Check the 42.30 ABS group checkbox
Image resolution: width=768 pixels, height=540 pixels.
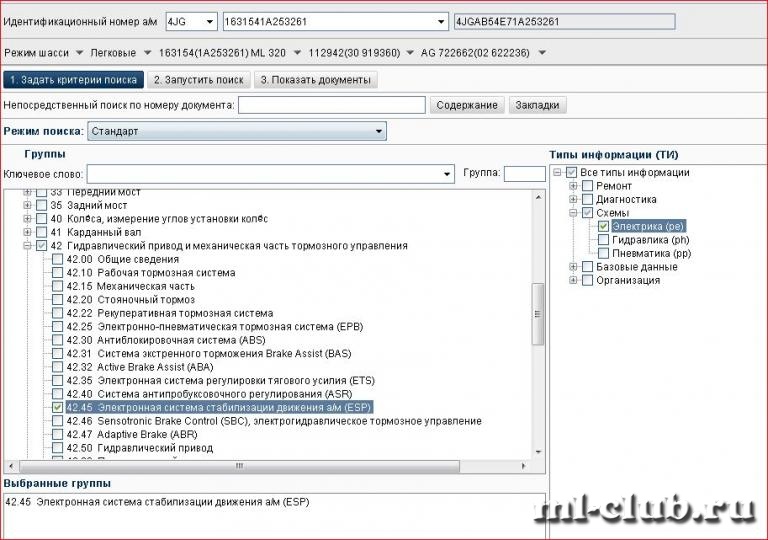pos(57,340)
